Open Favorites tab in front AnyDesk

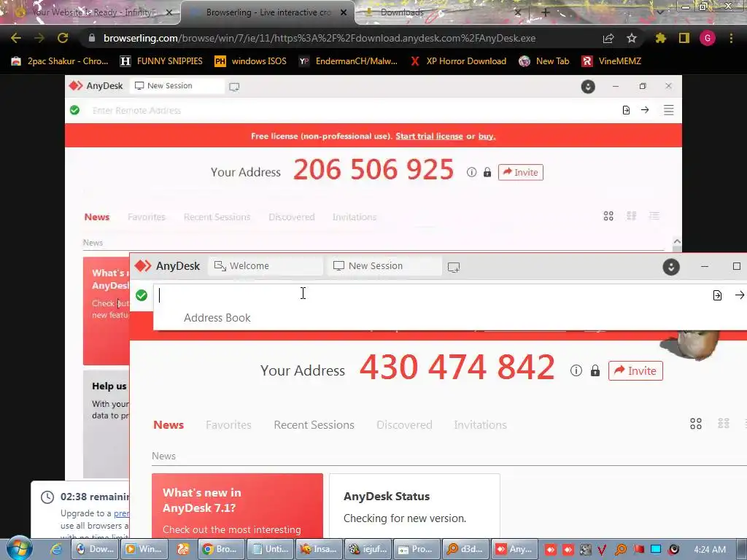tap(228, 425)
